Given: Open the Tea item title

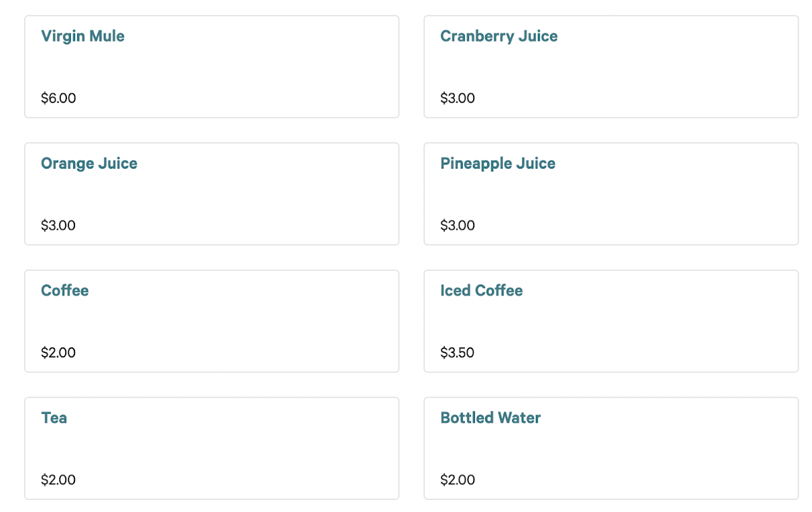Looking at the screenshot, I should (54, 418).
